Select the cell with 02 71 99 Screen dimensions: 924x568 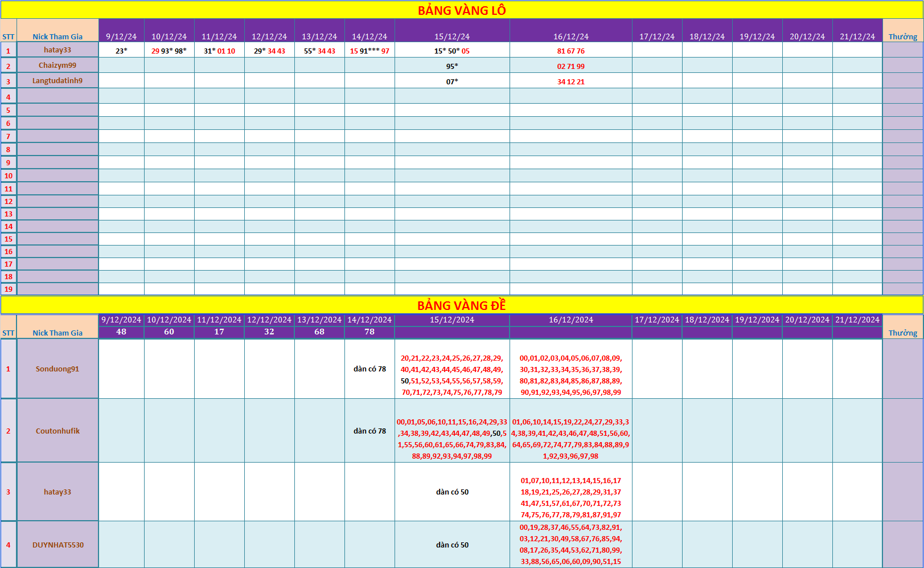pos(571,66)
